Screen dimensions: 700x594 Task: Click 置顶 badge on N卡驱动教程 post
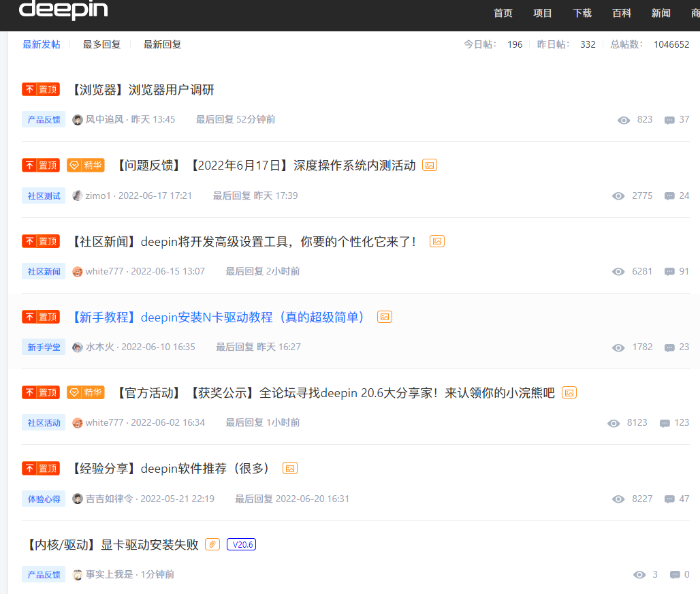[41, 317]
